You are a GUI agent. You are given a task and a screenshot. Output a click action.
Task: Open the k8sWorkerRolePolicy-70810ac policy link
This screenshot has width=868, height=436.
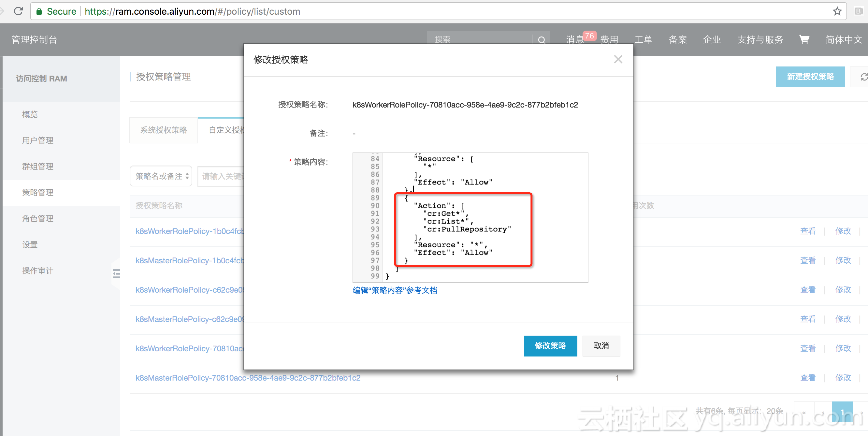click(x=189, y=348)
